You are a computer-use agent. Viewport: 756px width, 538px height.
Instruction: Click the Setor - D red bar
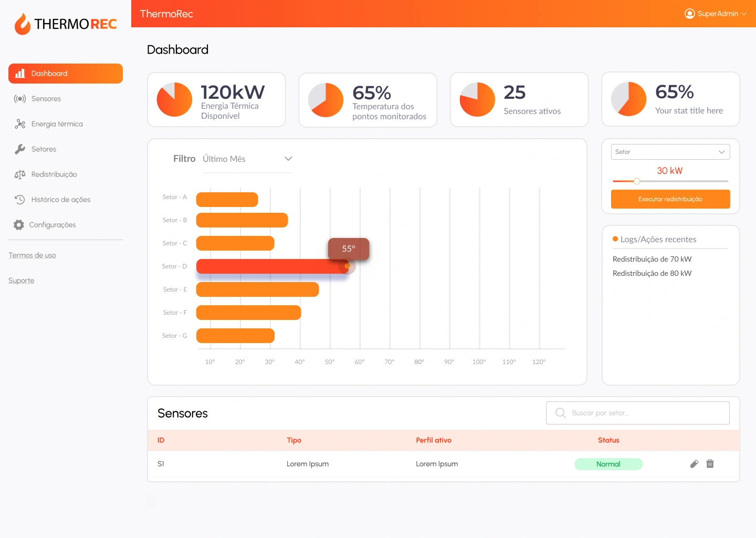coord(270,266)
